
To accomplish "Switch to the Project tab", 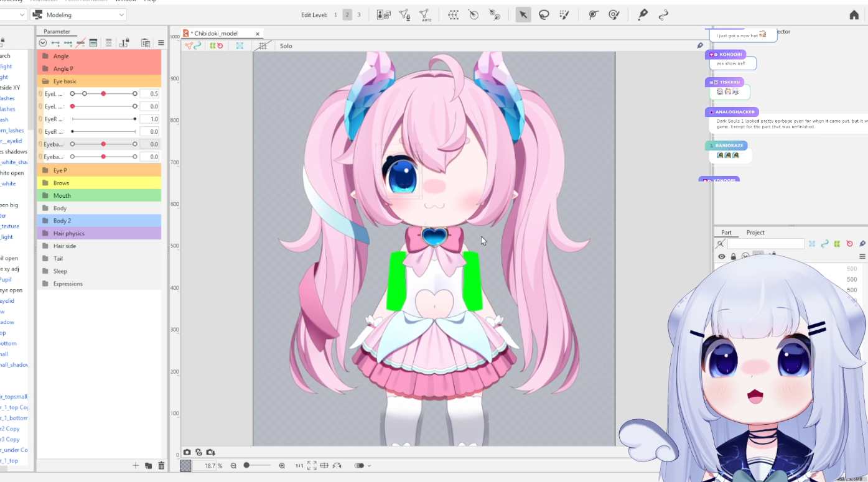I will click(x=755, y=233).
